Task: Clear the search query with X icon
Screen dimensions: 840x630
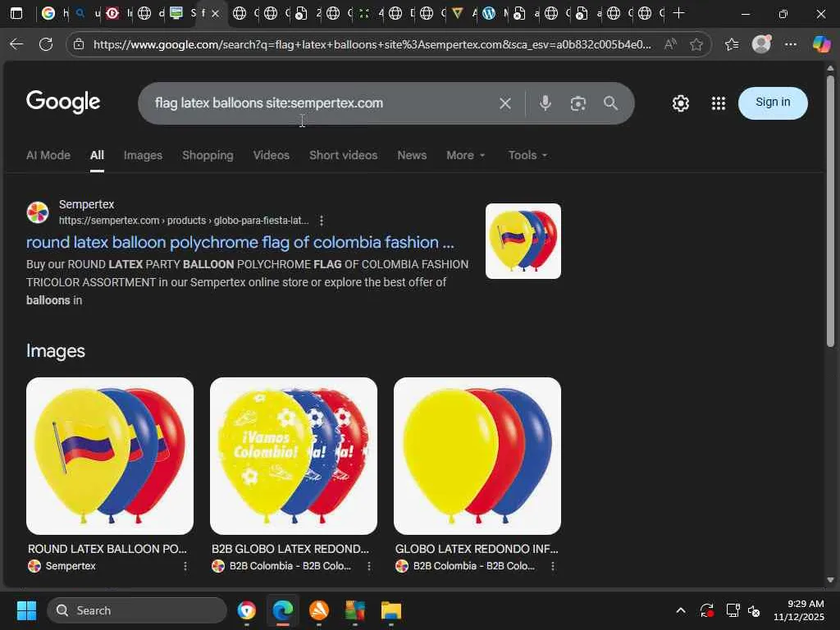Action: coord(504,103)
